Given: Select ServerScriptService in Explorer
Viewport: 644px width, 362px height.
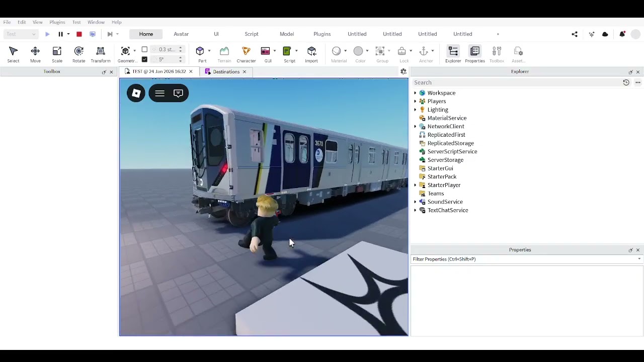Looking at the screenshot, I should (x=452, y=151).
